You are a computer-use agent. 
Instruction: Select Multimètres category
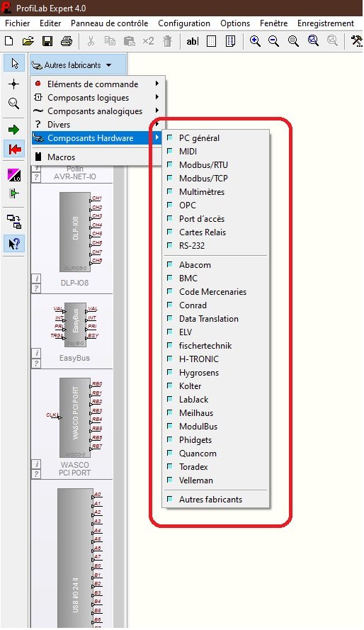[216, 191]
